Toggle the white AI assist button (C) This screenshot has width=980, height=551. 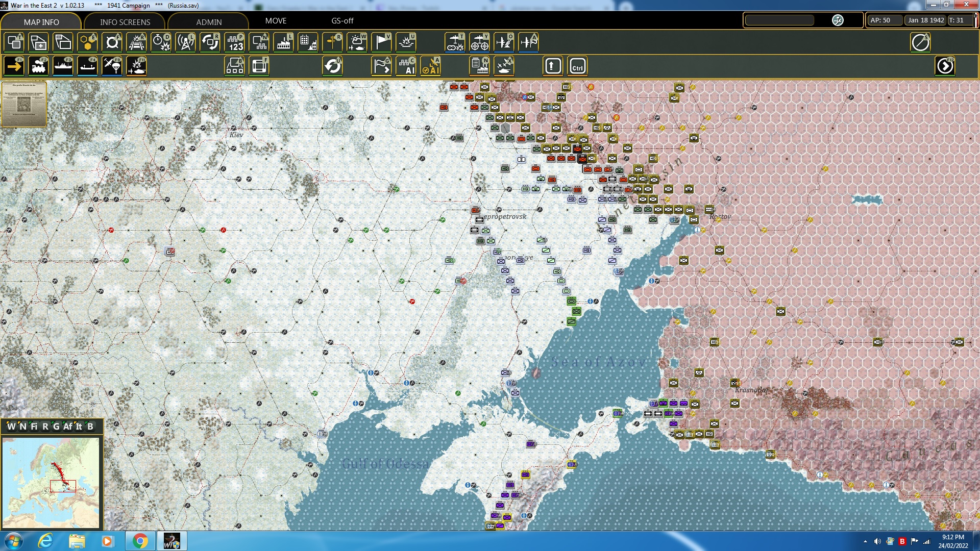point(406,66)
